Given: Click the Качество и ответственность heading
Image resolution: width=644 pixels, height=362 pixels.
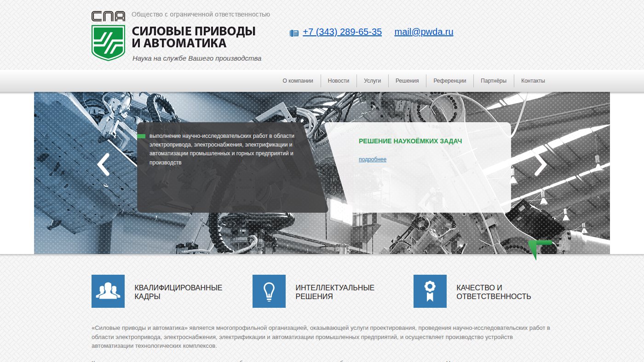Looking at the screenshot, I should [x=494, y=292].
